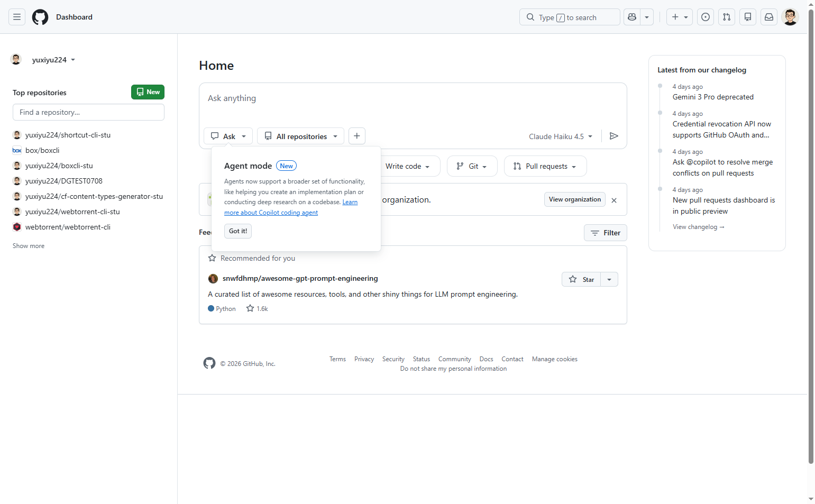The height and width of the screenshot is (504, 815).
Task: Click the GitHub Octocat logo in header
Action: point(40,17)
